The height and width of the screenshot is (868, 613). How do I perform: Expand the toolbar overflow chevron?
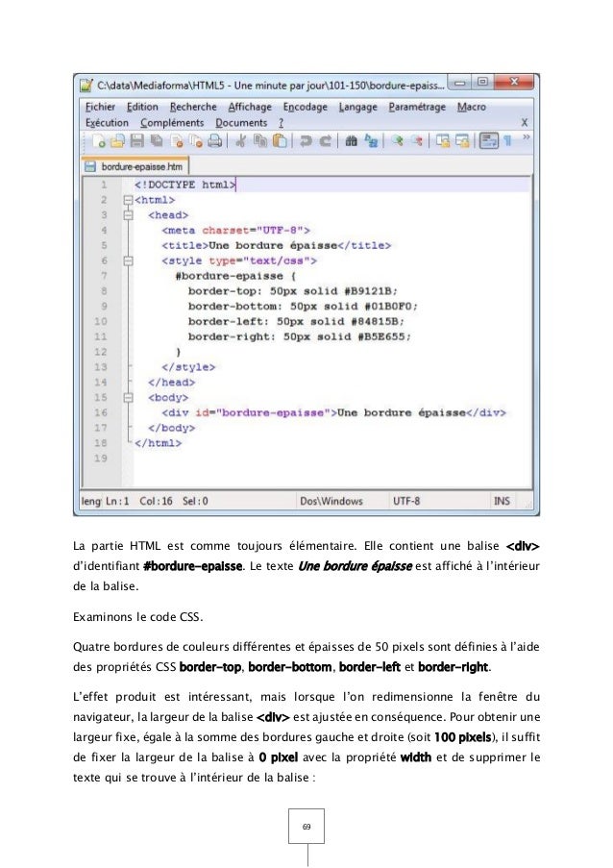pyautogui.click(x=527, y=136)
